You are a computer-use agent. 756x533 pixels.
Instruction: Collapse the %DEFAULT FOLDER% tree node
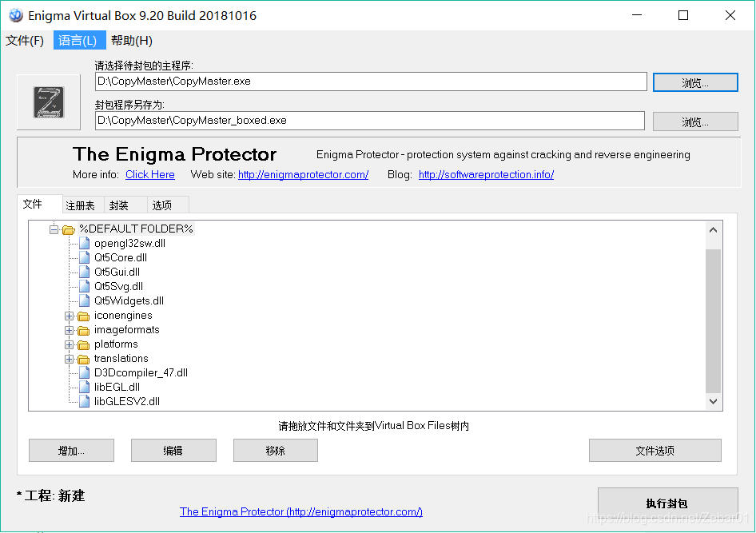[54, 230]
